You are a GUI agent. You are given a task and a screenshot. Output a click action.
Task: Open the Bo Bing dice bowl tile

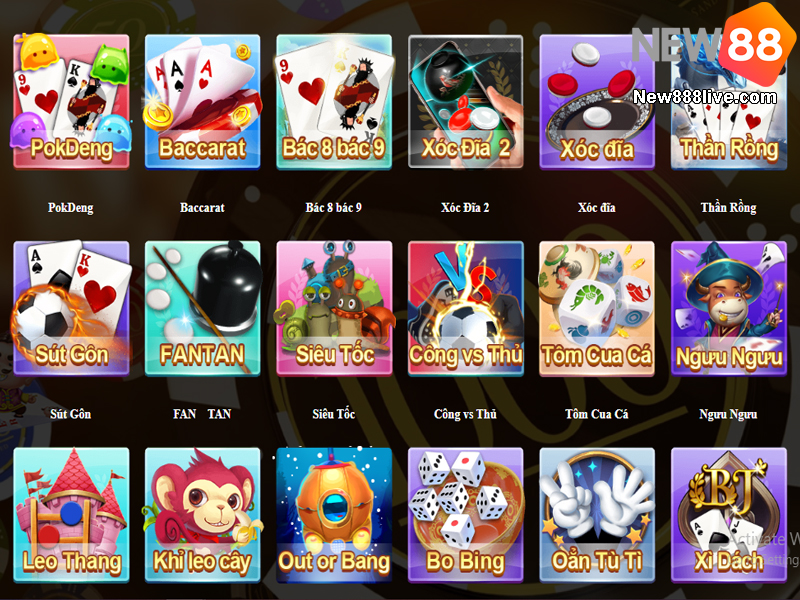[465, 515]
